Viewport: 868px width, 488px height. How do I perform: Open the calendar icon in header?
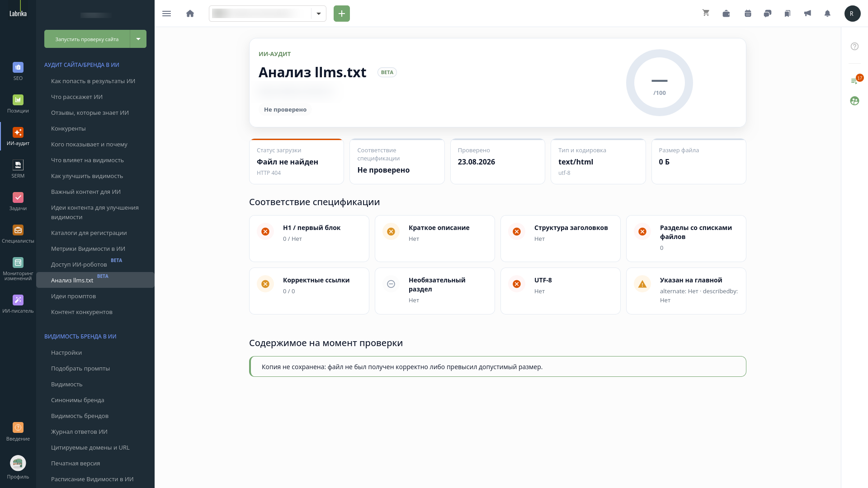click(x=748, y=14)
